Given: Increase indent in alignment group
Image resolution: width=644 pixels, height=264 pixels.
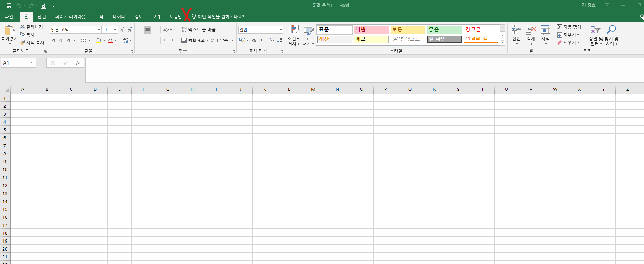Looking at the screenshot, I should (x=174, y=40).
